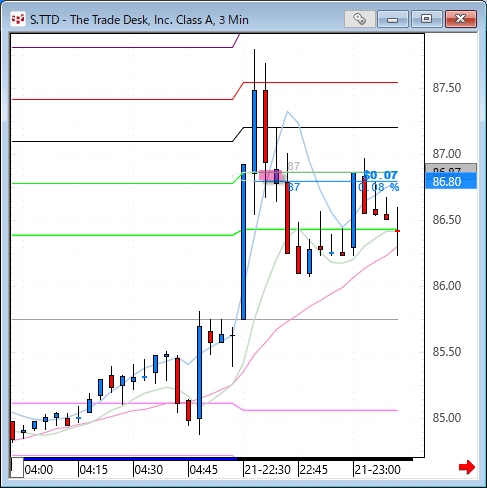487x488 pixels.
Task: Click the 85.00 price scale label
Action: pyautogui.click(x=447, y=418)
